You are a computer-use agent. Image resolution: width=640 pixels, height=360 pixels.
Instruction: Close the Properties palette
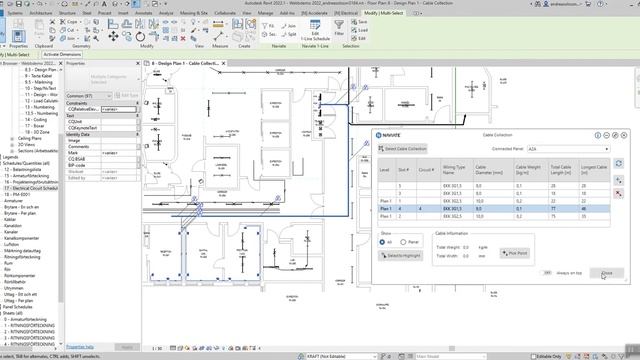click(x=138, y=64)
